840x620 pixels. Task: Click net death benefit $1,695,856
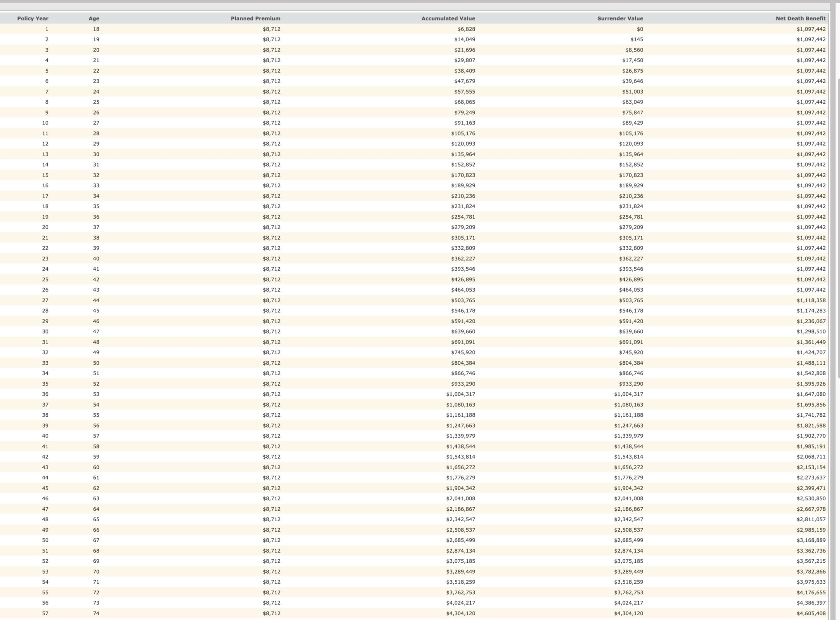[x=811, y=404]
